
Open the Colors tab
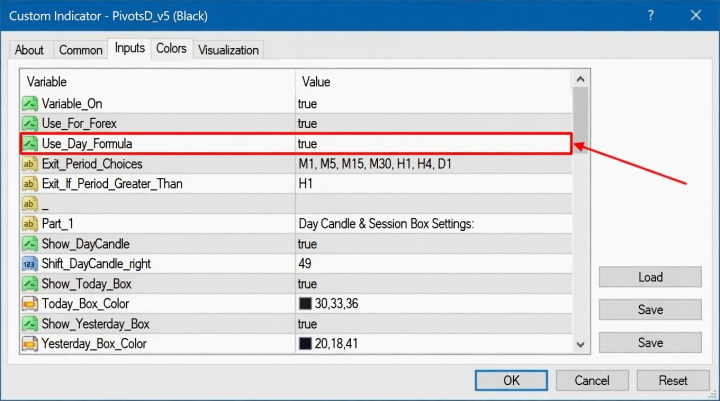pos(171,48)
